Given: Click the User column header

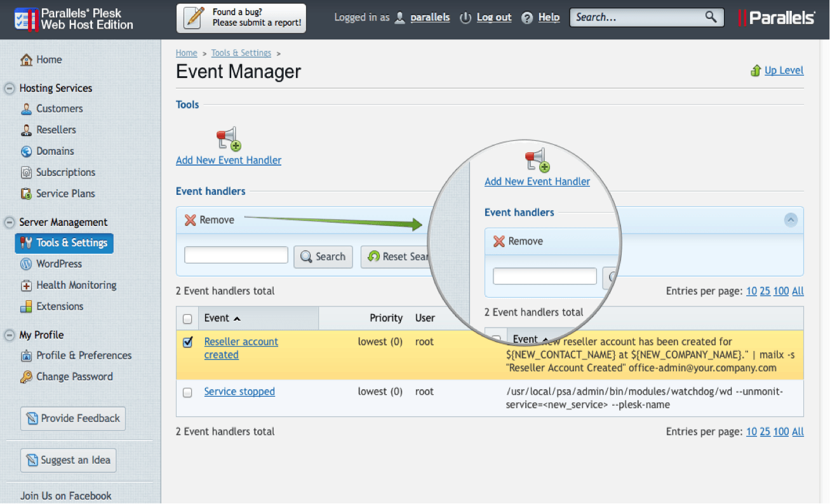Looking at the screenshot, I should pyautogui.click(x=425, y=318).
